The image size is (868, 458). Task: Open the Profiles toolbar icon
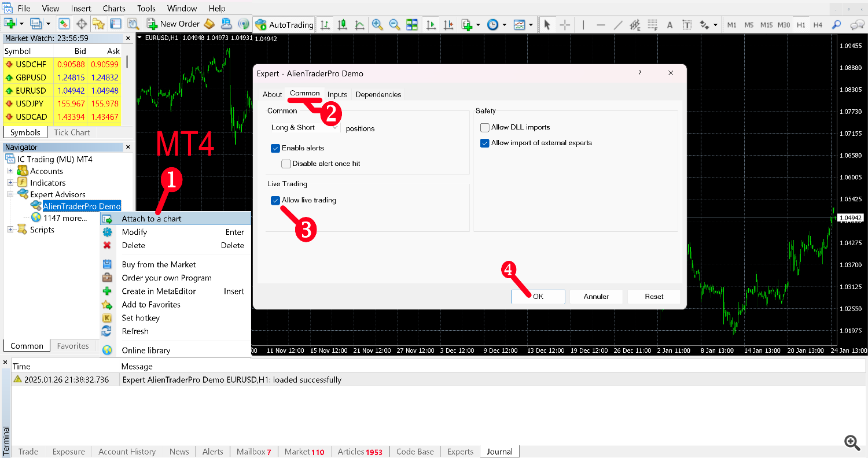click(36, 24)
